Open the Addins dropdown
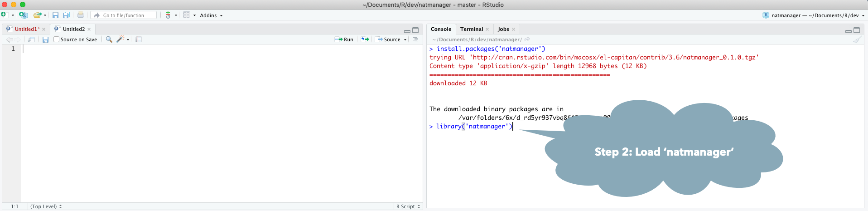868x211 pixels. (211, 15)
